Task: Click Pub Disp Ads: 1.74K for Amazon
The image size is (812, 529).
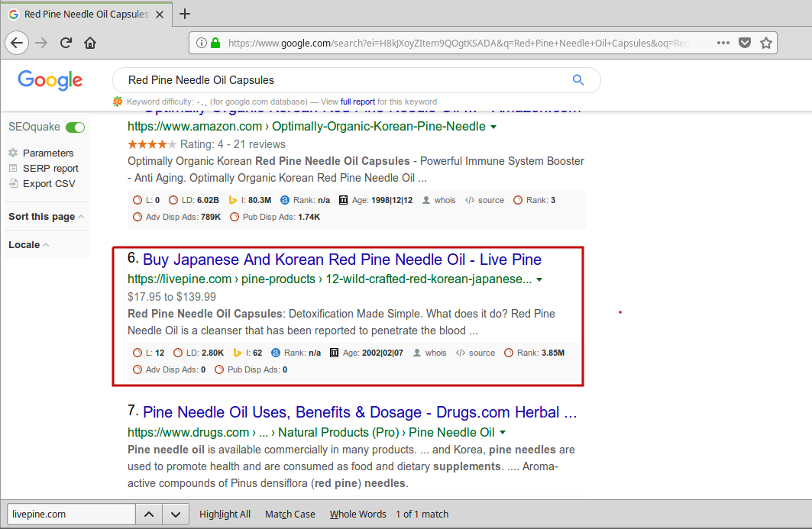Action: click(275, 217)
